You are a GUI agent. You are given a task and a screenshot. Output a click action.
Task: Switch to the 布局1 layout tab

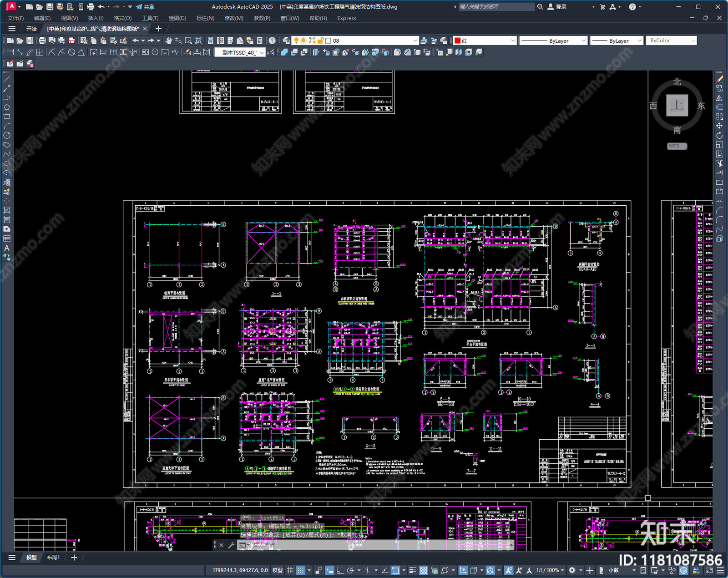(x=53, y=557)
